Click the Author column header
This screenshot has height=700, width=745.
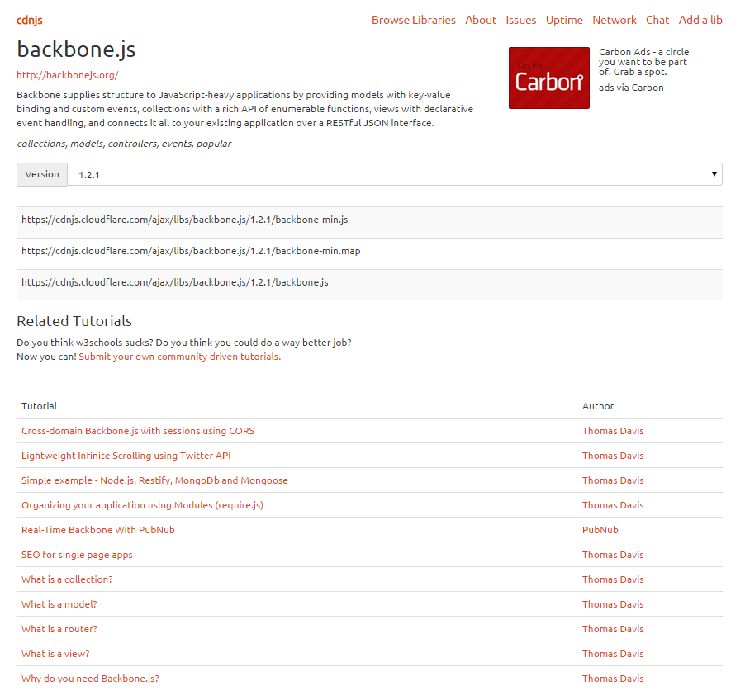(598, 406)
